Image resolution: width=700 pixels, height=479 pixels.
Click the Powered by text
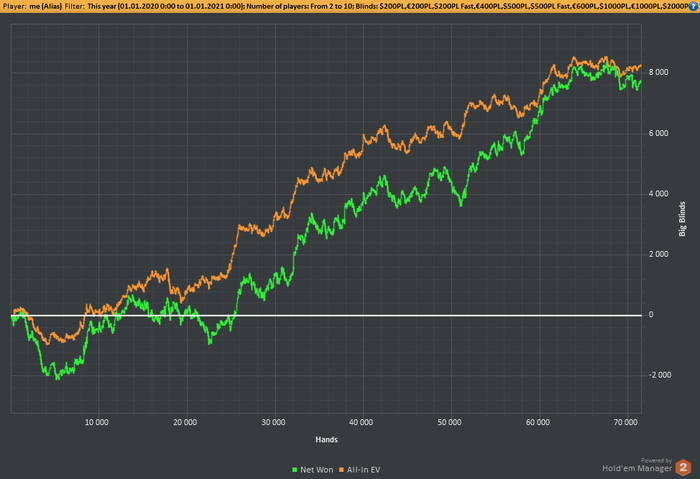coord(656,460)
